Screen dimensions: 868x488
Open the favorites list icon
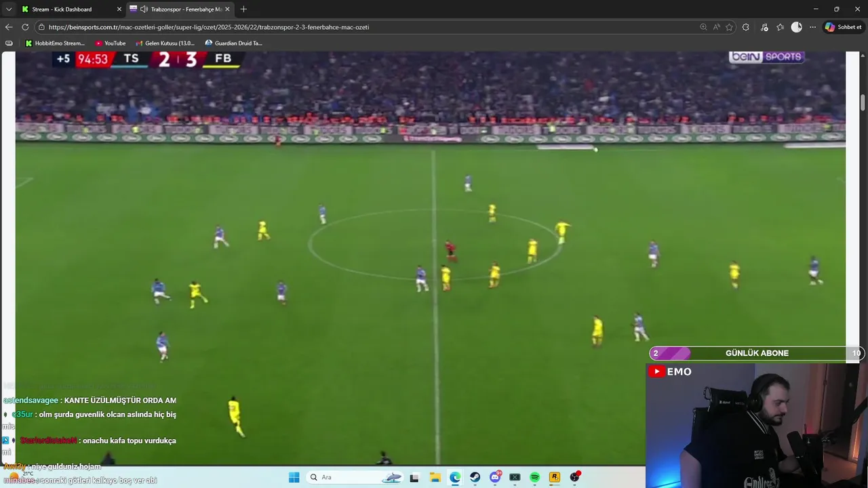(x=780, y=27)
